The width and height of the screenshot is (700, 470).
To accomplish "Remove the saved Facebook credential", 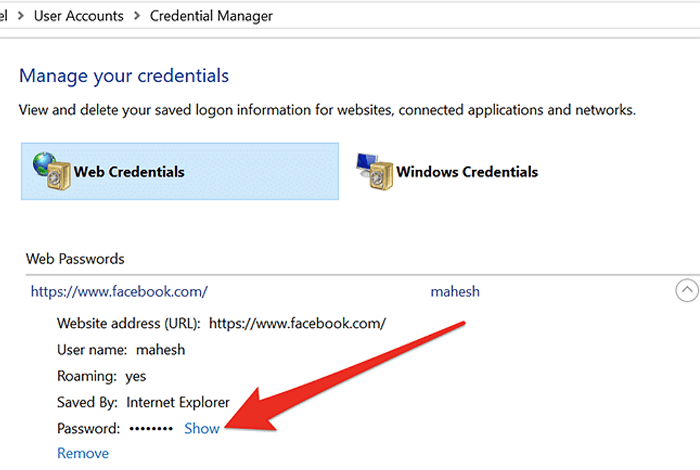I will tap(83, 453).
